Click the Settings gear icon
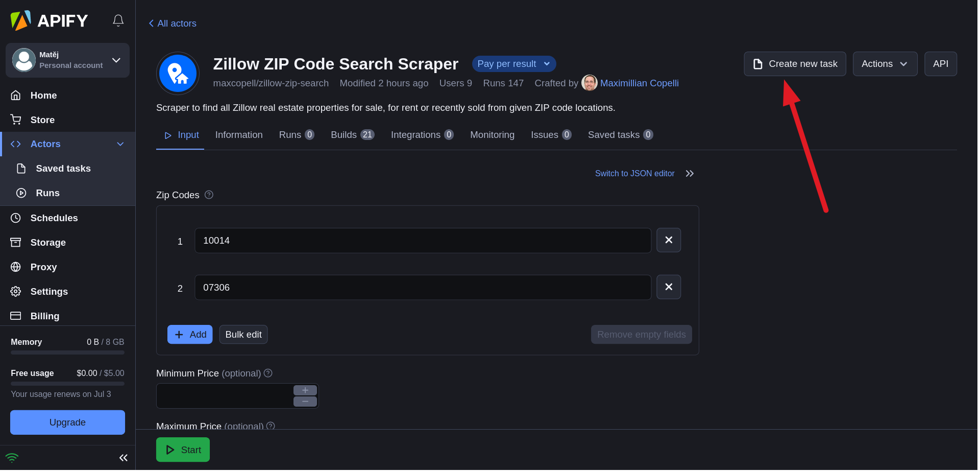The height and width of the screenshot is (471, 980). 16,292
